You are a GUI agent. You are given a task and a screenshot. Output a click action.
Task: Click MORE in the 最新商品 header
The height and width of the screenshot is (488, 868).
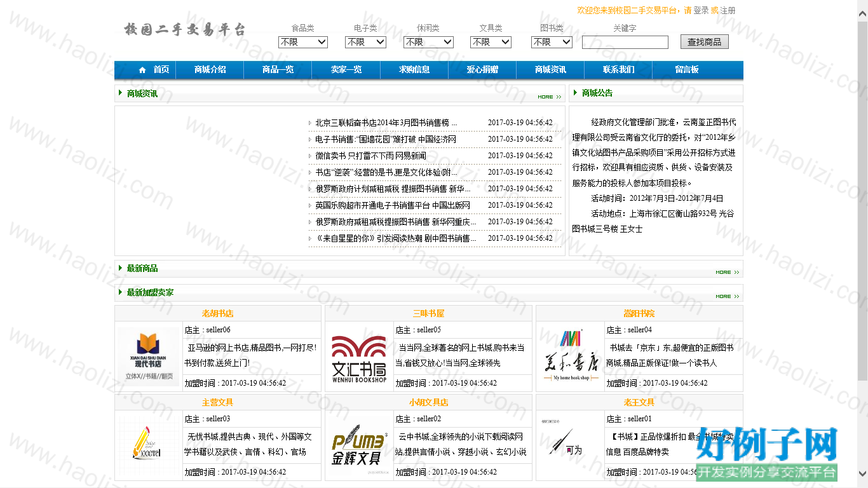(x=727, y=273)
